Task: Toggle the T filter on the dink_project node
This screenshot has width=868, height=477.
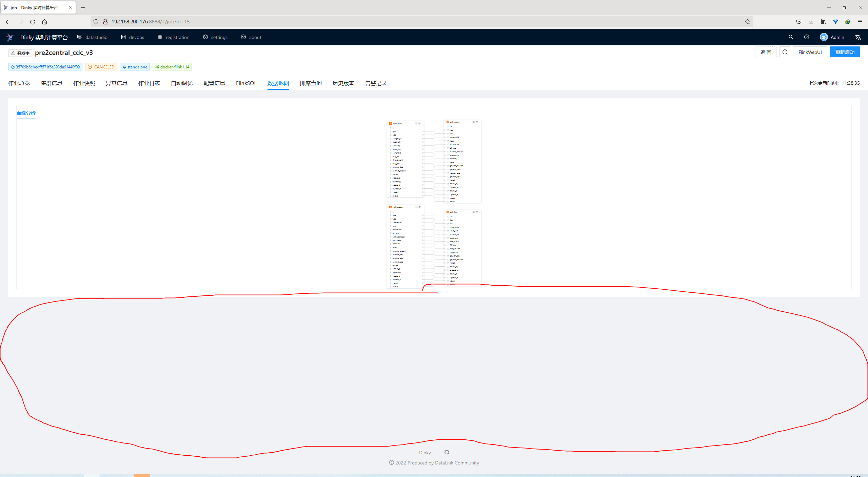Action: (x=477, y=122)
